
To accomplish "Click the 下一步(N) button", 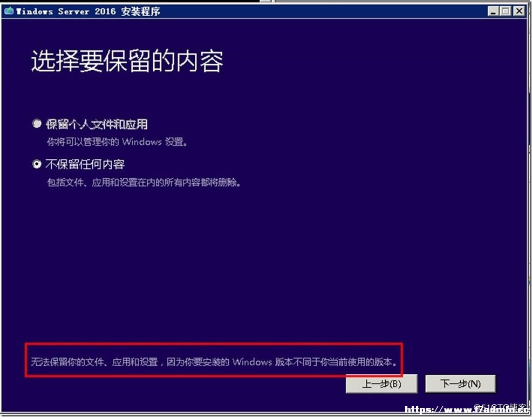I will (x=460, y=384).
